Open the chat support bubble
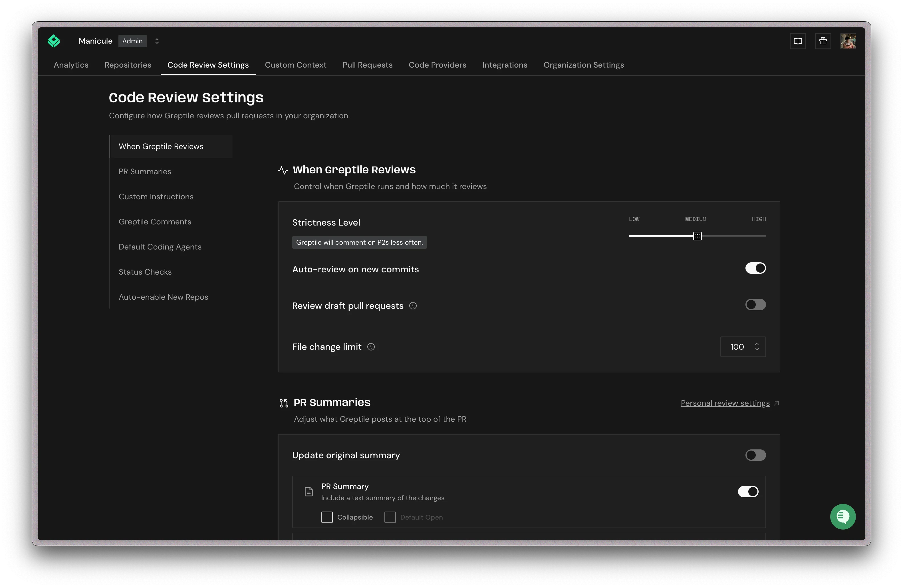 click(843, 516)
